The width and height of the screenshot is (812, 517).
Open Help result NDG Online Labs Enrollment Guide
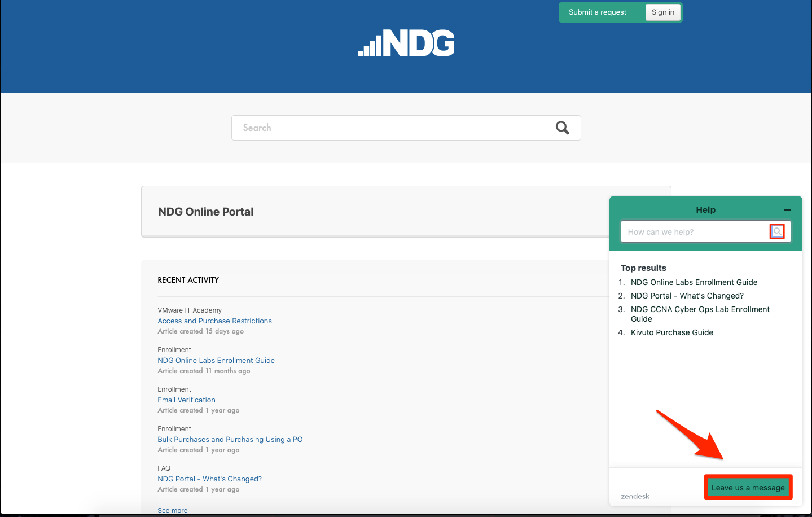[694, 282]
